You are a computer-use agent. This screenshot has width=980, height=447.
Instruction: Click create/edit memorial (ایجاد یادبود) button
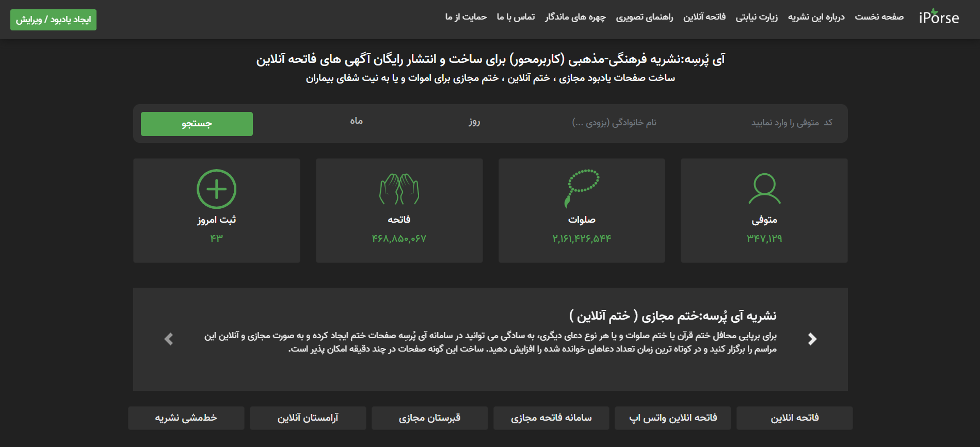[x=53, y=20]
